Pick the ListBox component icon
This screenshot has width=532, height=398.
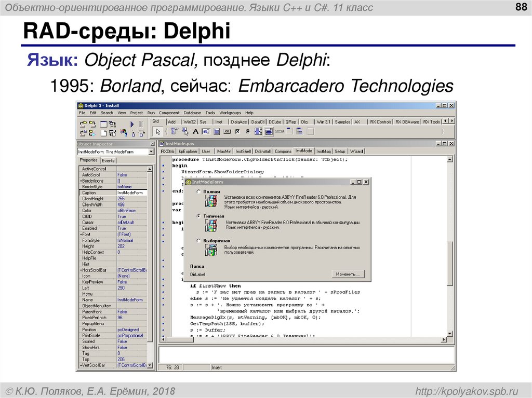(x=258, y=131)
